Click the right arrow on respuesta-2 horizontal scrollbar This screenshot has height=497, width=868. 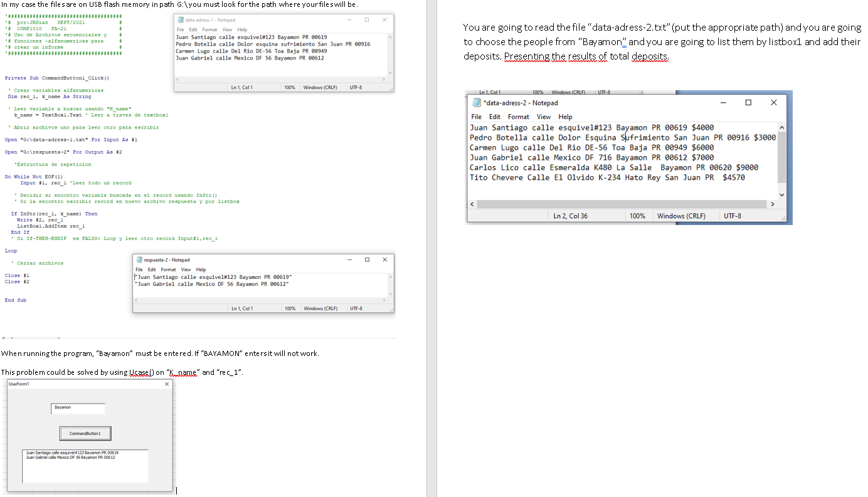tap(385, 300)
